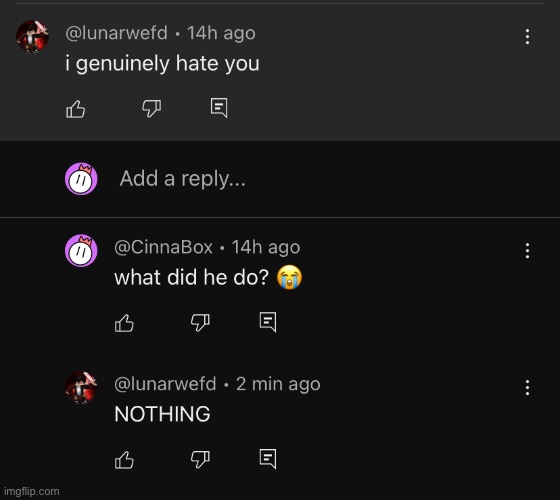Click the "14h ago" timestamp on CinnaBox reply
Image resolution: width=560 pixels, height=500 pixels.
click(x=266, y=247)
